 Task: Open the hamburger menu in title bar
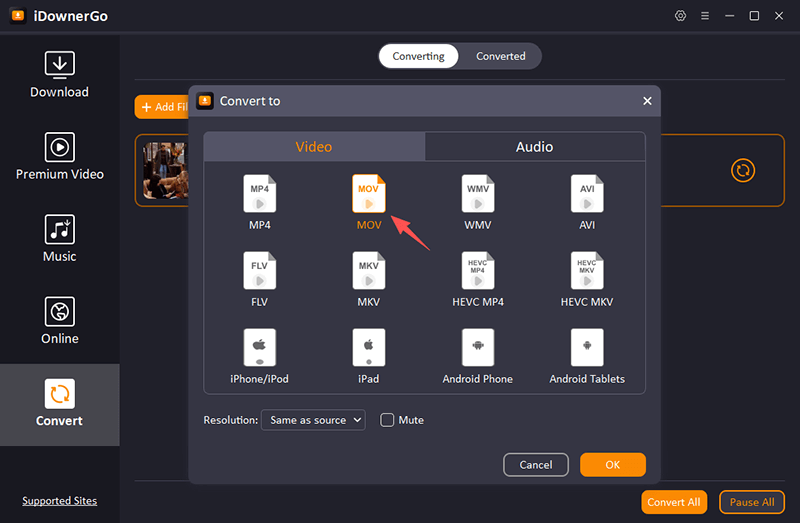(705, 16)
